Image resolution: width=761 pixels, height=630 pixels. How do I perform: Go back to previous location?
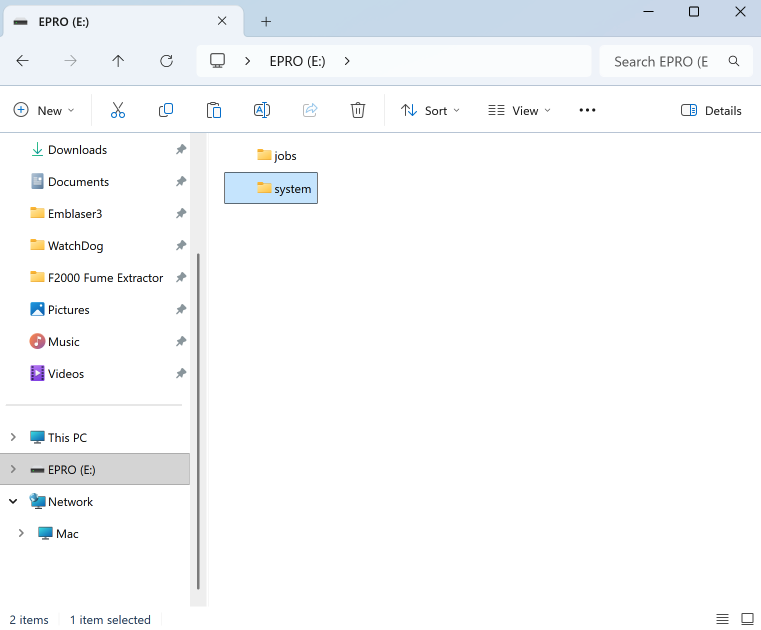coord(22,61)
